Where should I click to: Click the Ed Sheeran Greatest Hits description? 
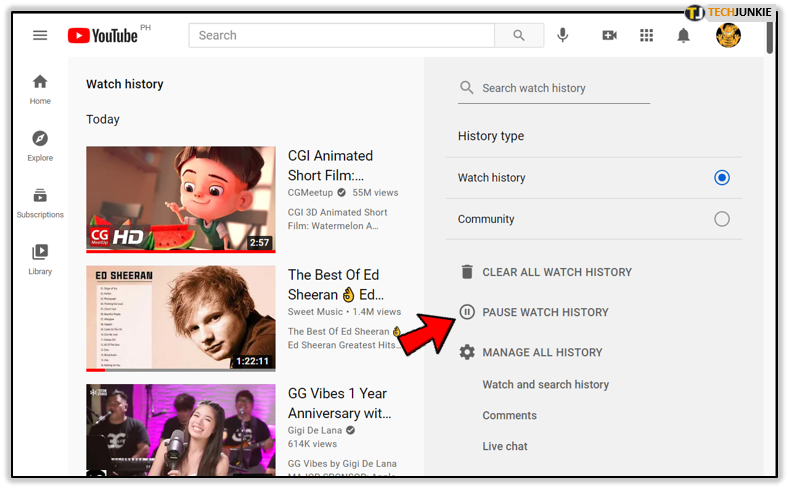[x=344, y=338]
